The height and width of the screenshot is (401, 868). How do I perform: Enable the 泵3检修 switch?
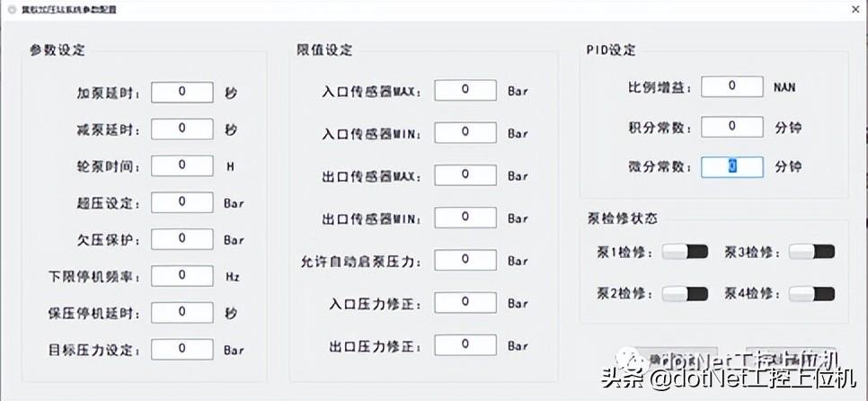tap(811, 252)
